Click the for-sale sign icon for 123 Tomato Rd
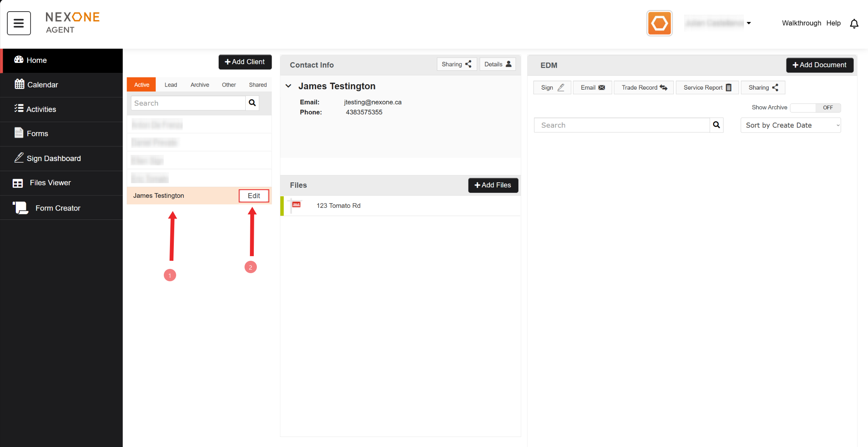The width and height of the screenshot is (868, 447). [x=296, y=205]
